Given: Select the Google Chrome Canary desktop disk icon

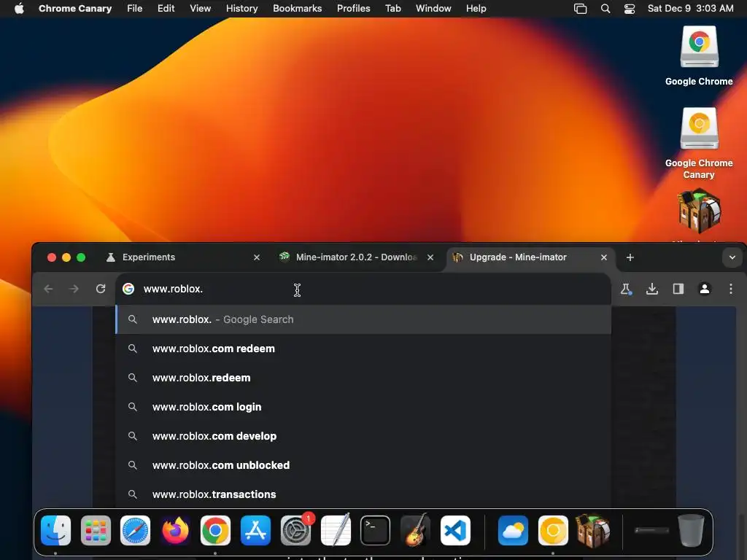Looking at the screenshot, I should pos(699,128).
